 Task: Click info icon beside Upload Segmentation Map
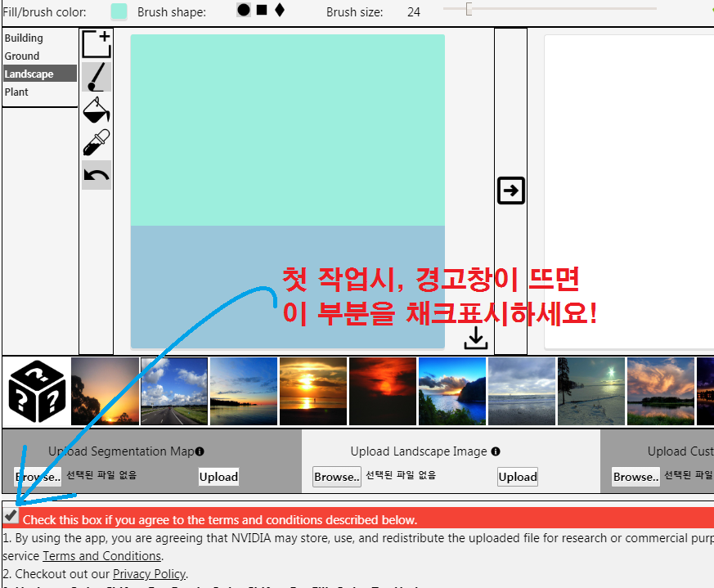(200, 451)
